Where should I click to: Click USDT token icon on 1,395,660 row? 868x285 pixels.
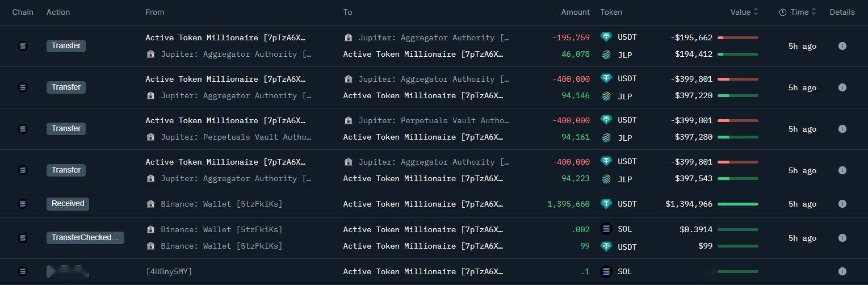click(x=606, y=204)
